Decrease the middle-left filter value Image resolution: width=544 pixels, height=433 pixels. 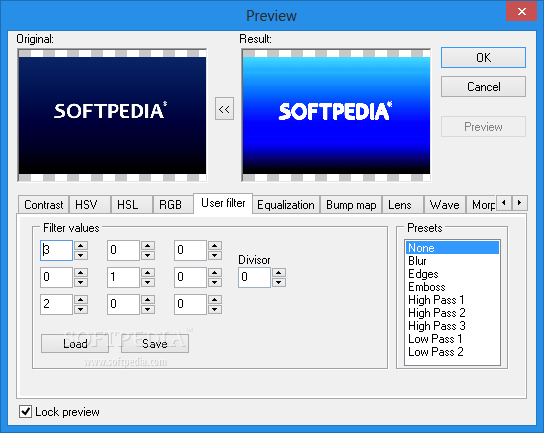[x=80, y=282]
